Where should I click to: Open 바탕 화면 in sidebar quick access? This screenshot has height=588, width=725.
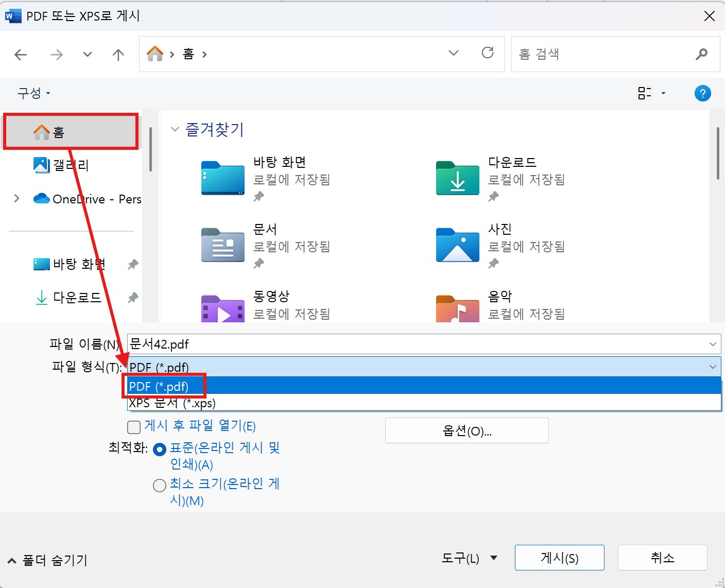click(70, 265)
